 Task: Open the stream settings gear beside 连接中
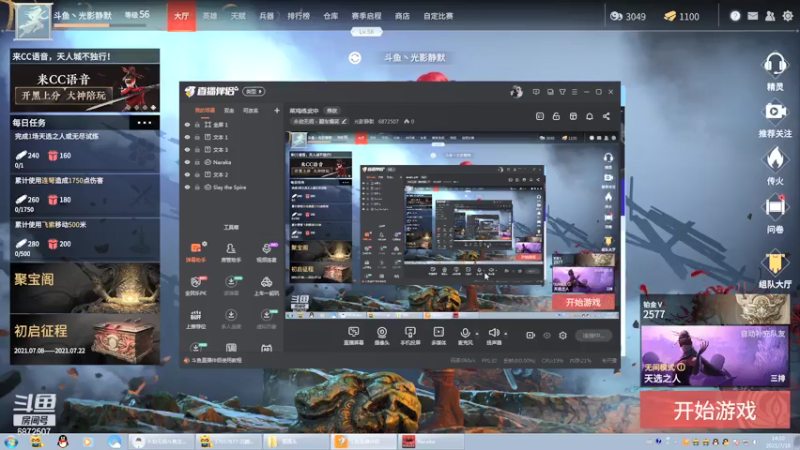coord(562,335)
